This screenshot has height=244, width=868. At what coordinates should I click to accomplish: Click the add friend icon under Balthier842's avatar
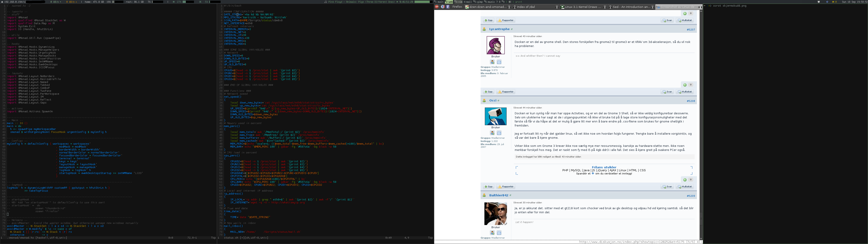pyautogui.click(x=492, y=233)
